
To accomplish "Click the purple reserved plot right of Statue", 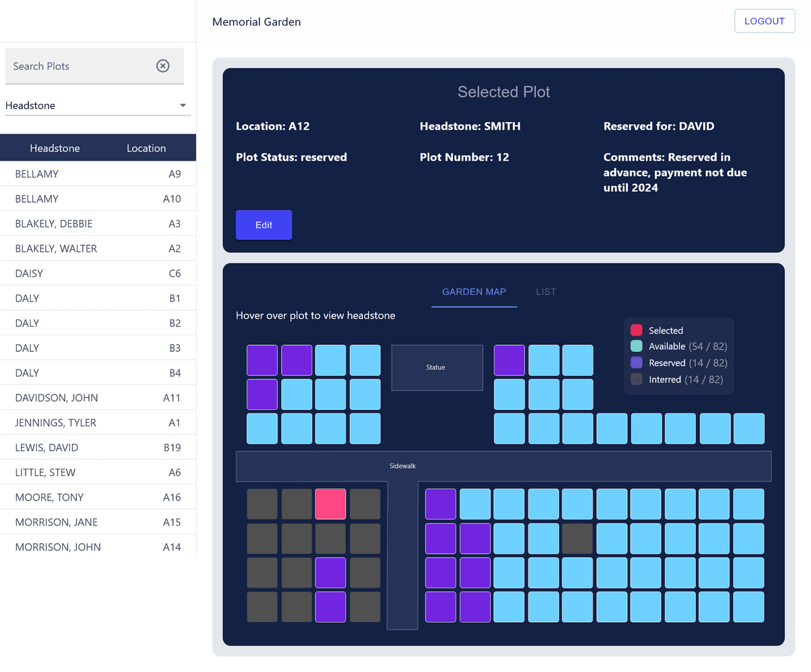I will (510, 360).
